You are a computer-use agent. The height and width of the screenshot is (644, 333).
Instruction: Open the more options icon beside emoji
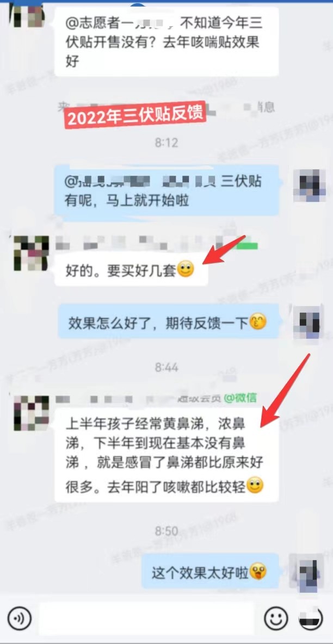pos(311,618)
